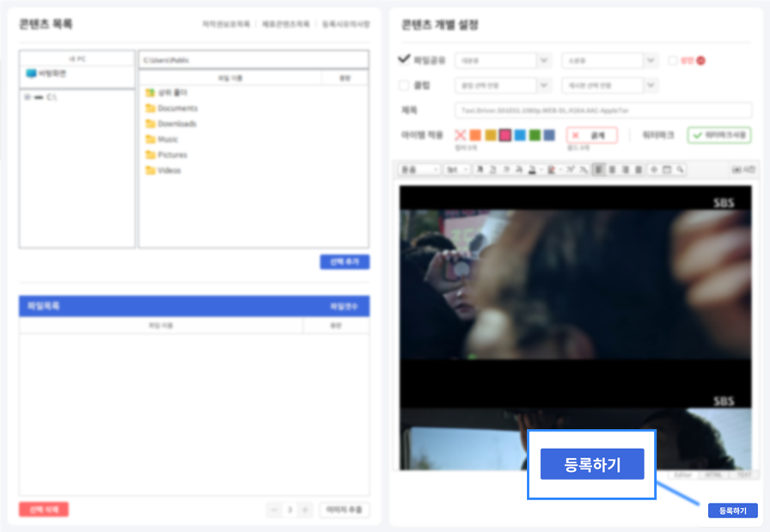Check the 성인 checkbox

(674, 60)
